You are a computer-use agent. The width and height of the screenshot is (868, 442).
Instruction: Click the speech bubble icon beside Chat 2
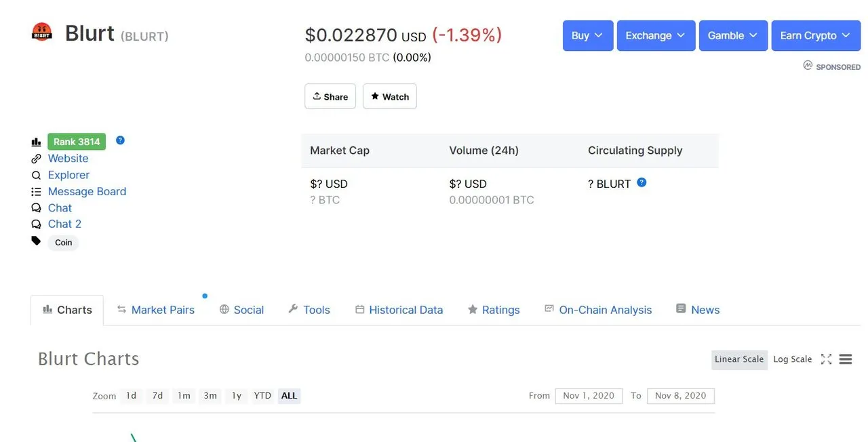click(x=36, y=224)
